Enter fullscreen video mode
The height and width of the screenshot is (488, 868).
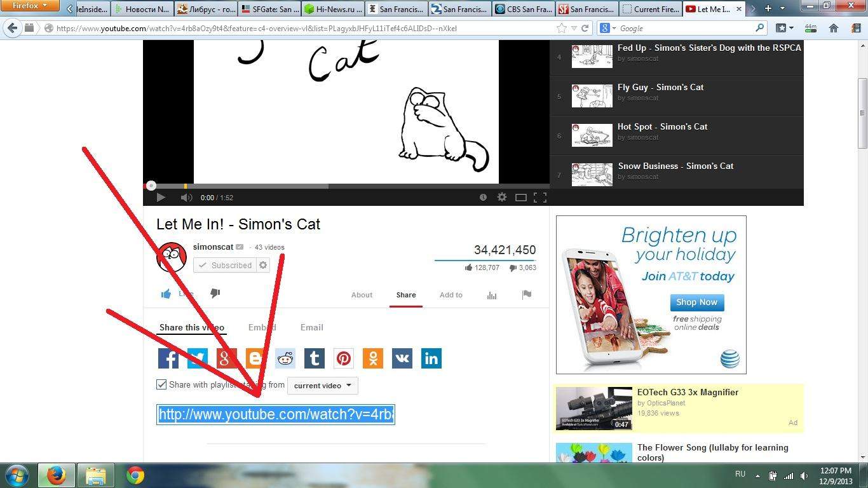coord(540,198)
